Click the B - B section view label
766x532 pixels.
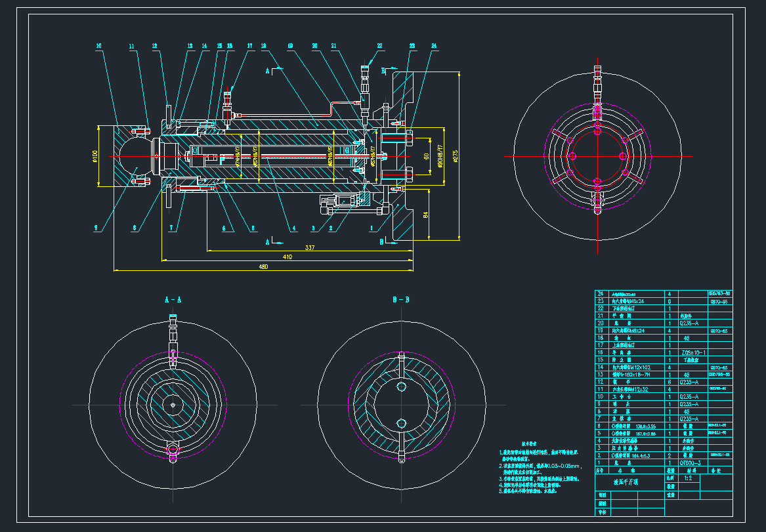click(401, 300)
